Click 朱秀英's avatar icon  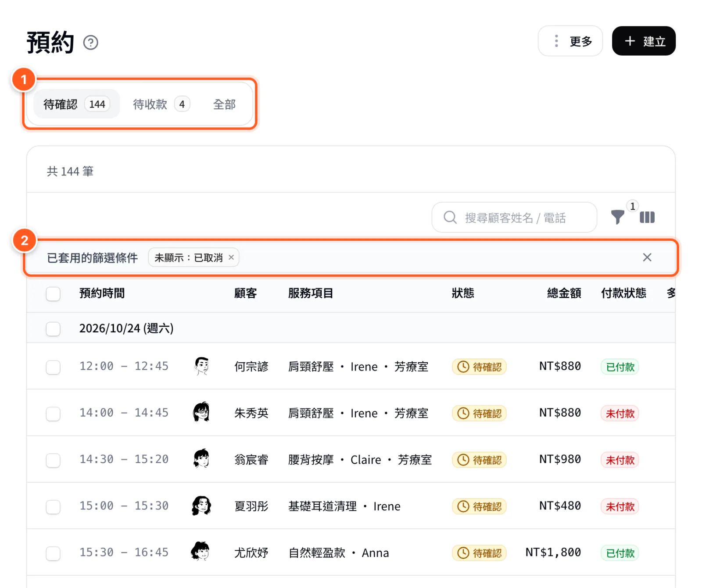tap(202, 413)
